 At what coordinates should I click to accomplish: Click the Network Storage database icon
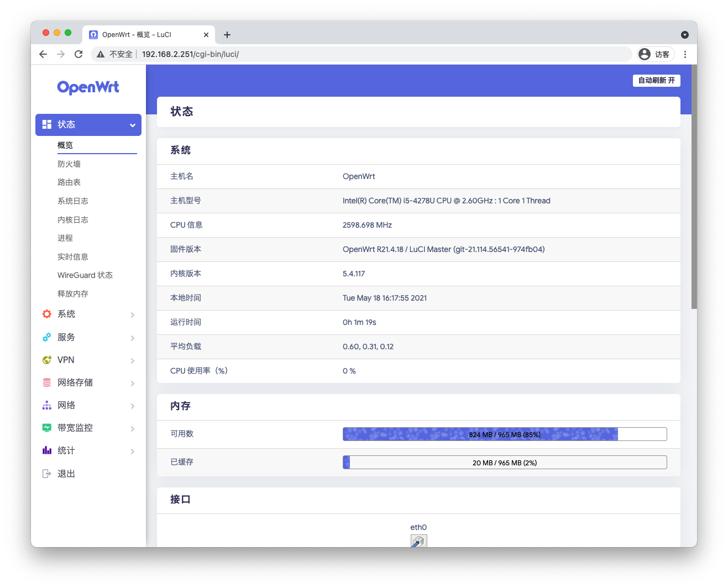47,382
